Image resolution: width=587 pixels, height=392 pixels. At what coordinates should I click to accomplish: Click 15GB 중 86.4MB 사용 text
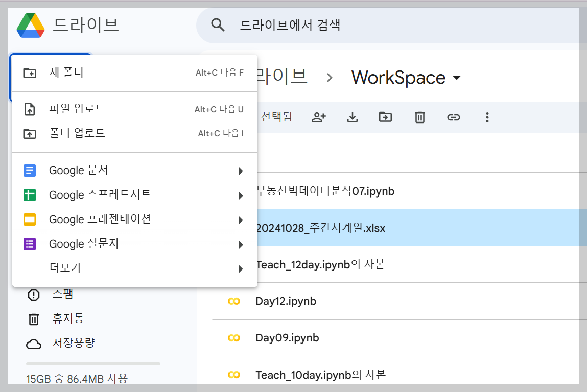pyautogui.click(x=77, y=379)
